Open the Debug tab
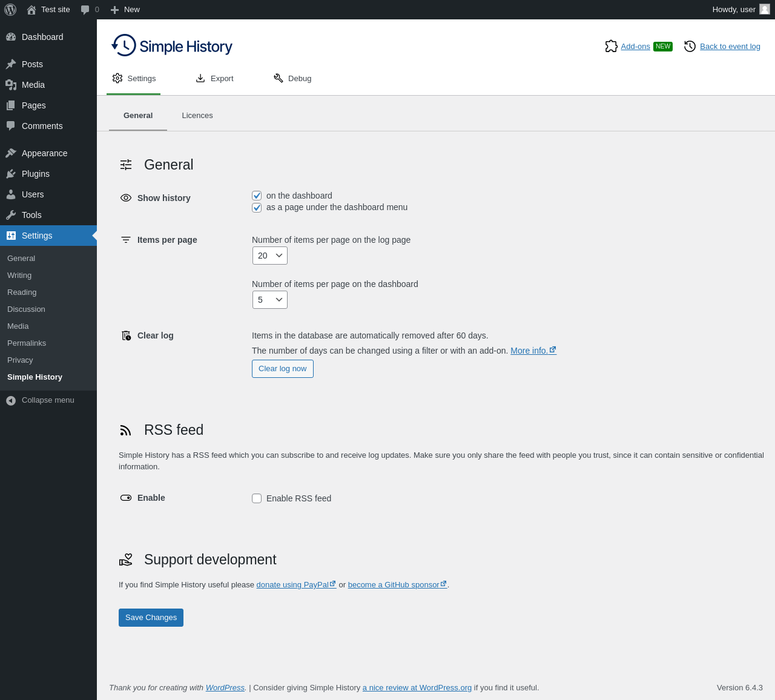Image resolution: width=775 pixels, height=700 pixels. pos(292,79)
